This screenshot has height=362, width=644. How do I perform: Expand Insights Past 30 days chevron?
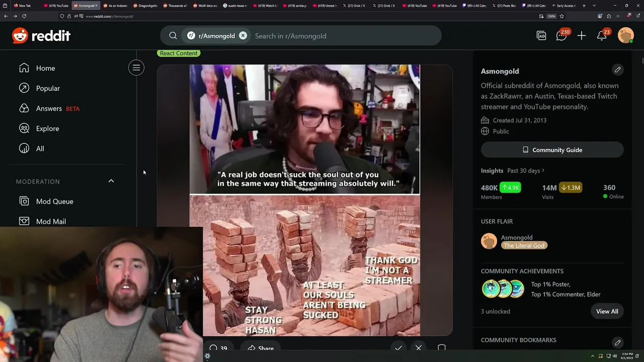[x=543, y=170]
